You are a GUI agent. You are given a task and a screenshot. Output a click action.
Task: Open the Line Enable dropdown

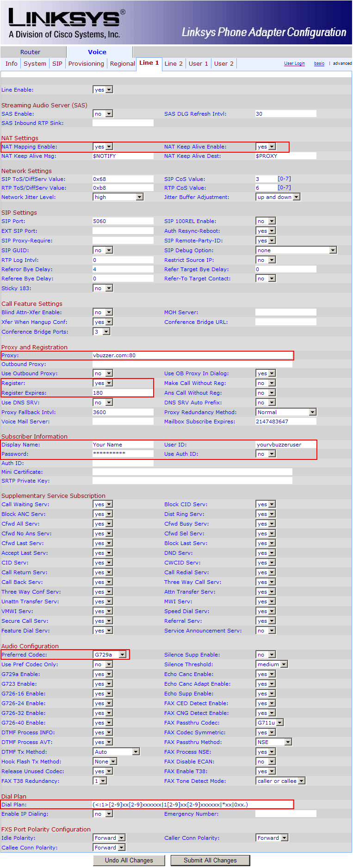[x=103, y=90]
